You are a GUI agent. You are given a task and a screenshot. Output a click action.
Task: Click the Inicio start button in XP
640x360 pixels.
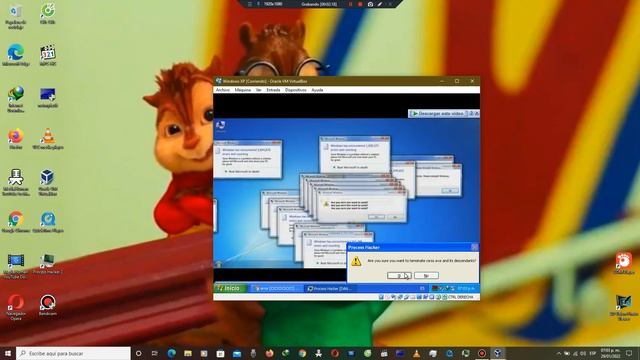[x=230, y=288]
